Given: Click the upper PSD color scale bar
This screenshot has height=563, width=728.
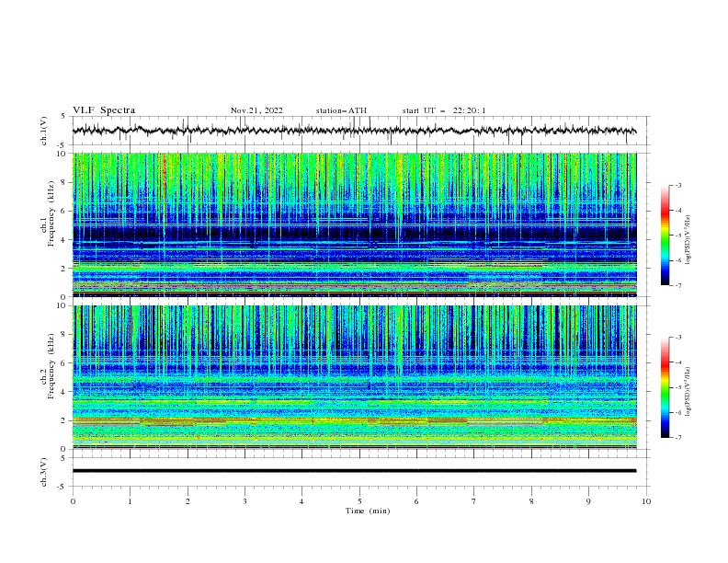Looking at the screenshot, I should point(665,236).
